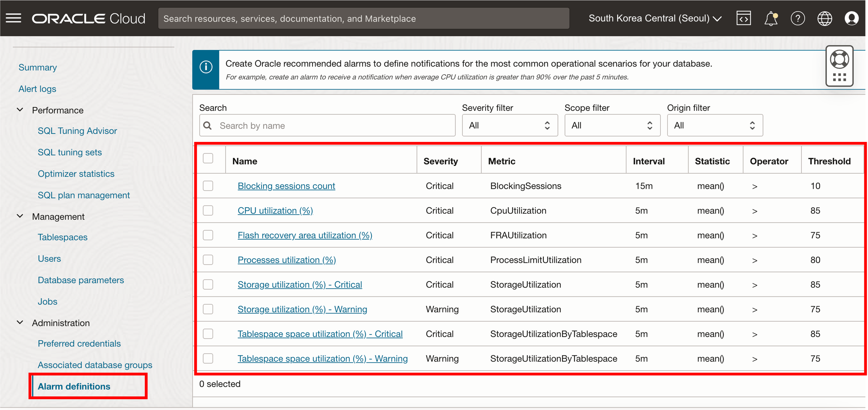The height and width of the screenshot is (410, 868).
Task: Open Tablespace space utilization (%) - Critical link
Action: [x=320, y=334]
